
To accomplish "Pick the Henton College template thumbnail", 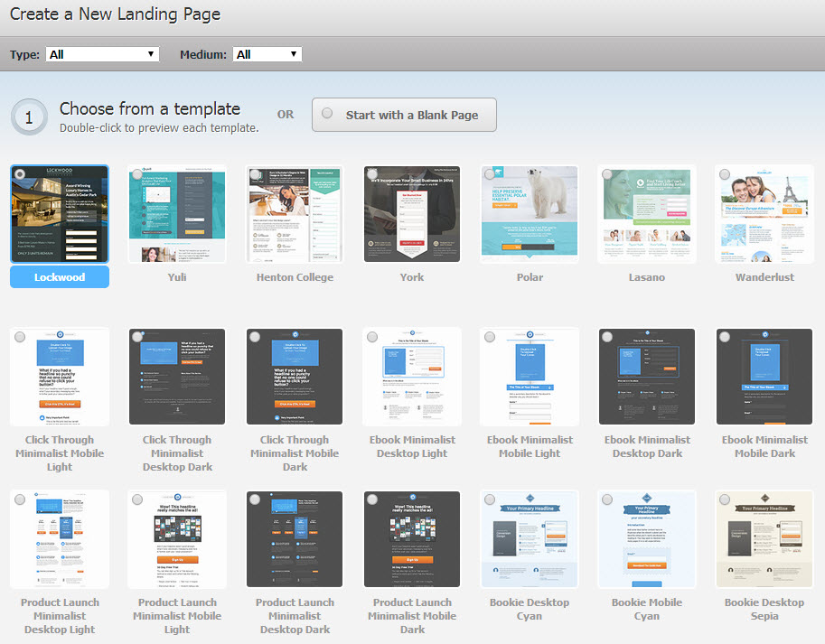I will (x=295, y=214).
